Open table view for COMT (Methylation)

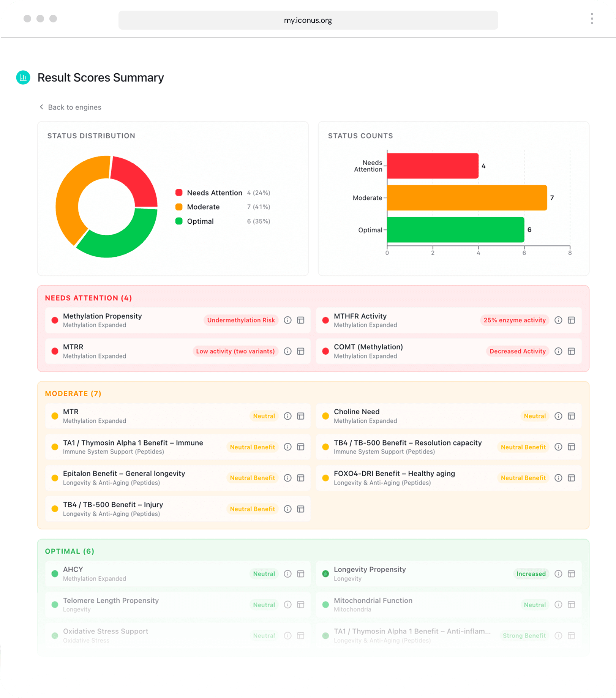coord(571,351)
